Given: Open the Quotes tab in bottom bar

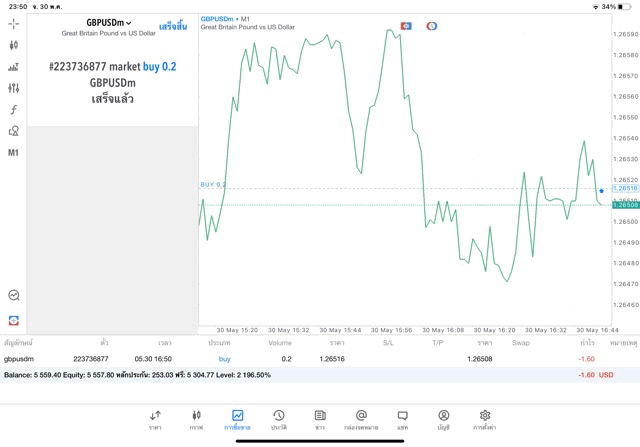Looking at the screenshot, I should [x=155, y=419].
